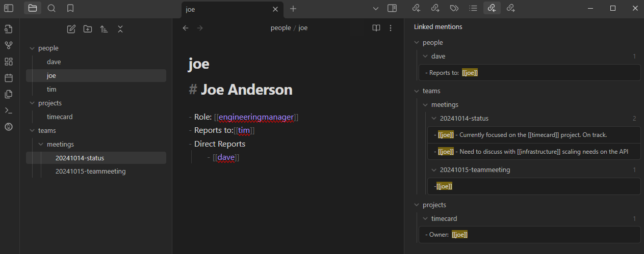Collapse 20241014-status results in linked mentions
644x254 pixels.
[433, 119]
